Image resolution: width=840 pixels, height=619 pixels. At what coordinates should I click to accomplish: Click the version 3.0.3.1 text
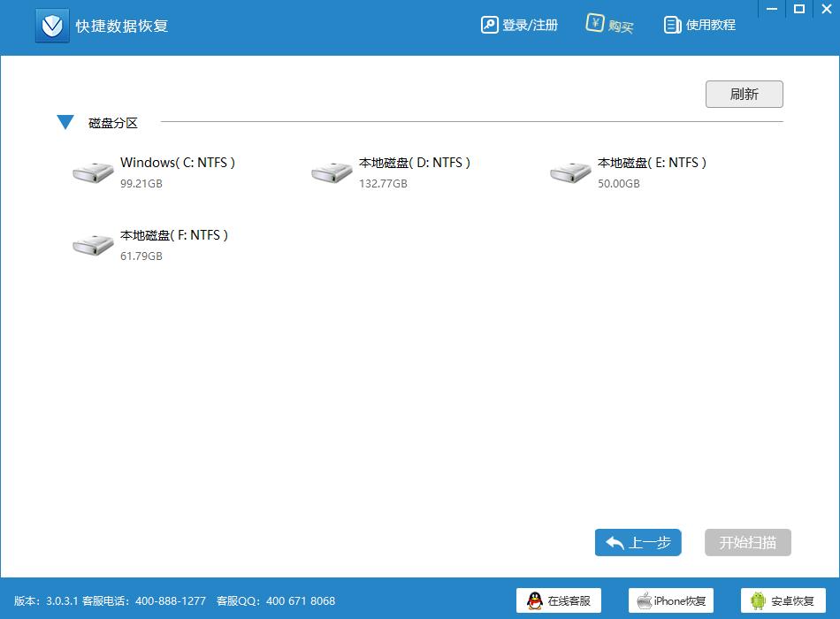point(46,600)
